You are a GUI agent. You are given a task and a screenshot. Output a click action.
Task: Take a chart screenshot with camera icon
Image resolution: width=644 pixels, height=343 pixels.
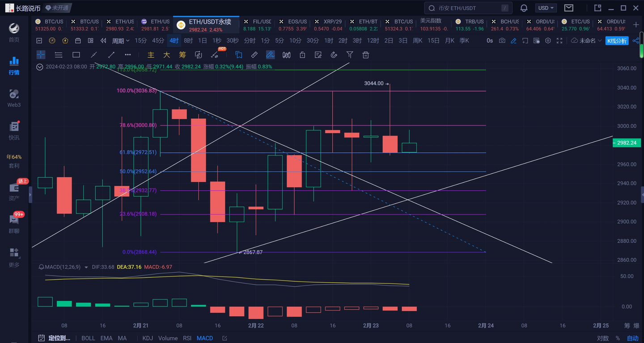pyautogui.click(x=502, y=41)
